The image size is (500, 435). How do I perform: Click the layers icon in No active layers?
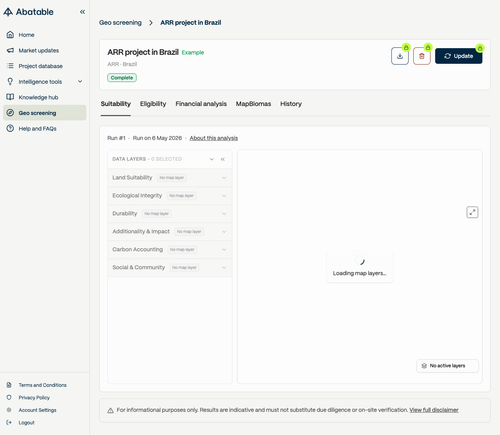424,366
